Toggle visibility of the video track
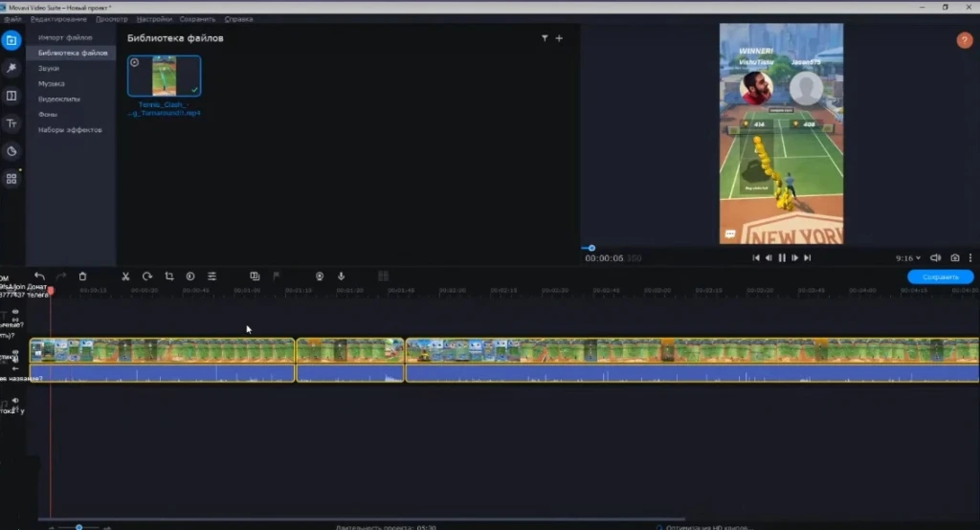The height and width of the screenshot is (530, 980). pyautogui.click(x=15, y=352)
